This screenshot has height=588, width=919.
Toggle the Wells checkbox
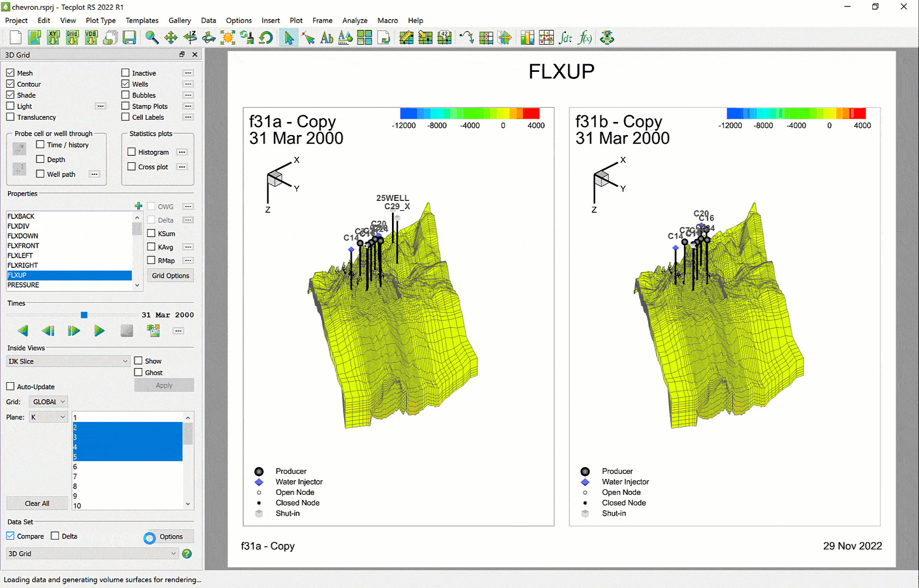pos(125,84)
